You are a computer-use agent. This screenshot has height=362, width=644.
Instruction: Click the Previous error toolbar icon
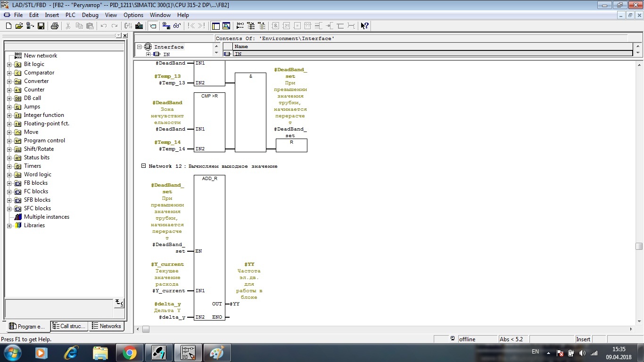(x=191, y=26)
